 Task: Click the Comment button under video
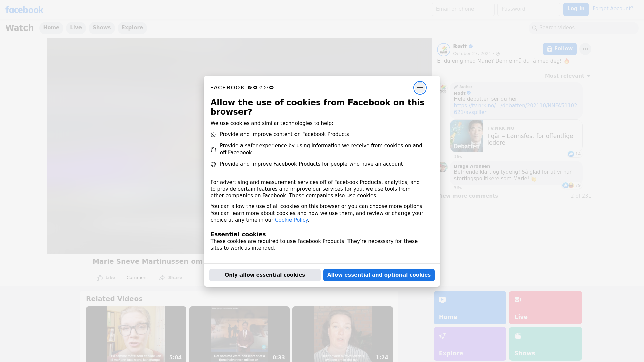point(137,278)
